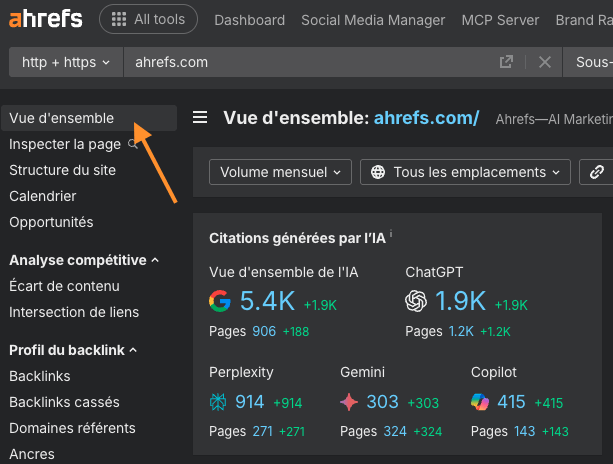Open URL in new tab icon
This screenshot has height=464, width=613.
pos(507,62)
